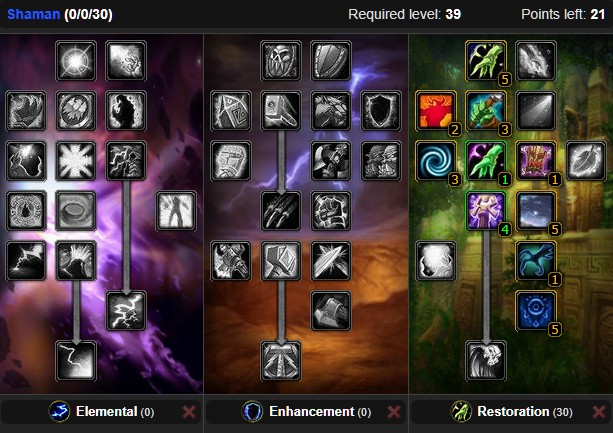Click the skull shield talent in Enhancement
The image size is (613, 433).
281,61
